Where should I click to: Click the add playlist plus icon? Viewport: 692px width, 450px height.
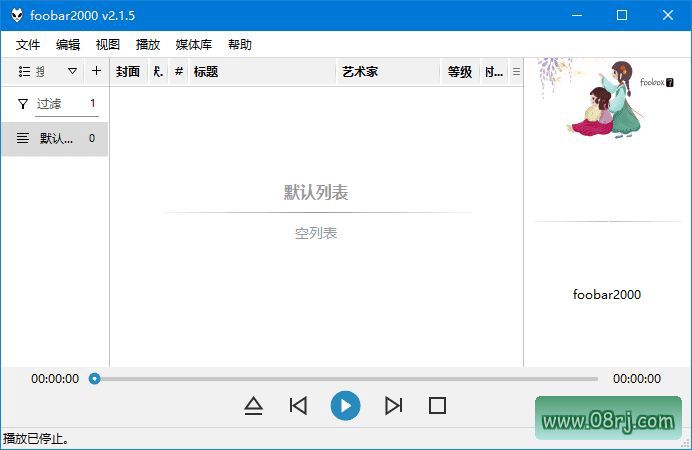click(x=96, y=71)
